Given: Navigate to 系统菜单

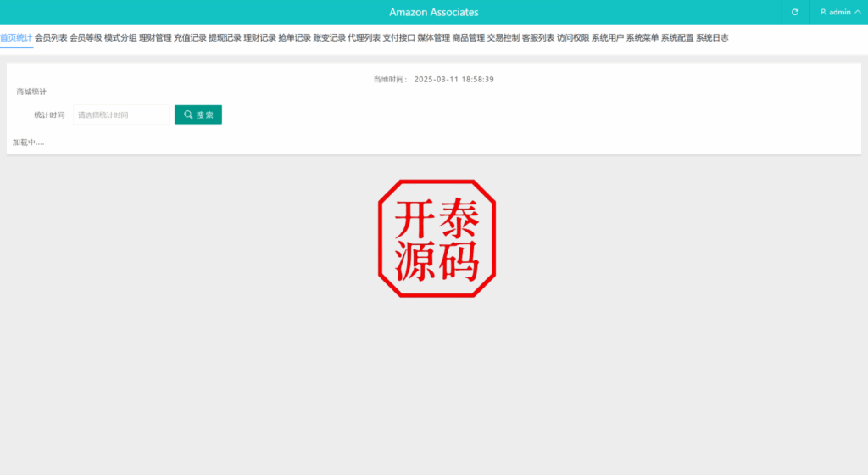Looking at the screenshot, I should [x=643, y=37].
